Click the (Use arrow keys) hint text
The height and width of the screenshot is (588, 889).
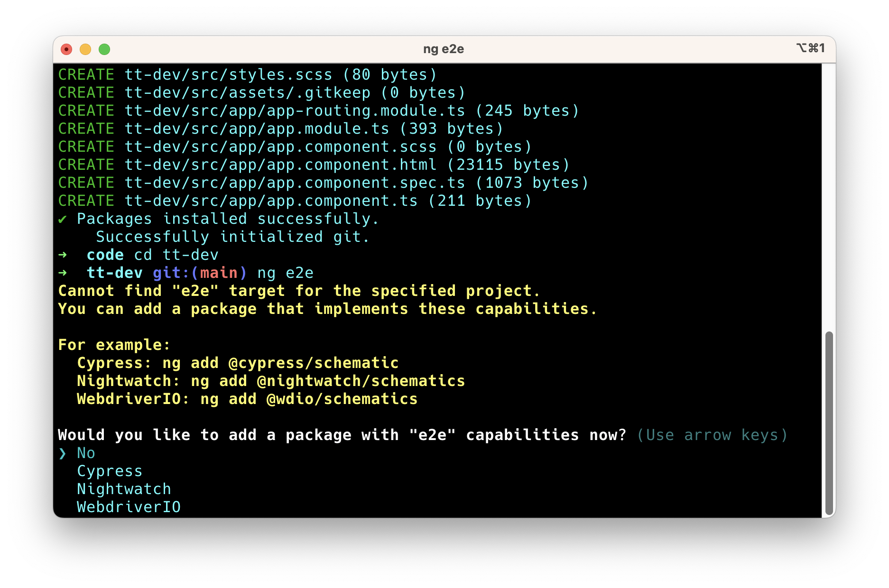[712, 435]
